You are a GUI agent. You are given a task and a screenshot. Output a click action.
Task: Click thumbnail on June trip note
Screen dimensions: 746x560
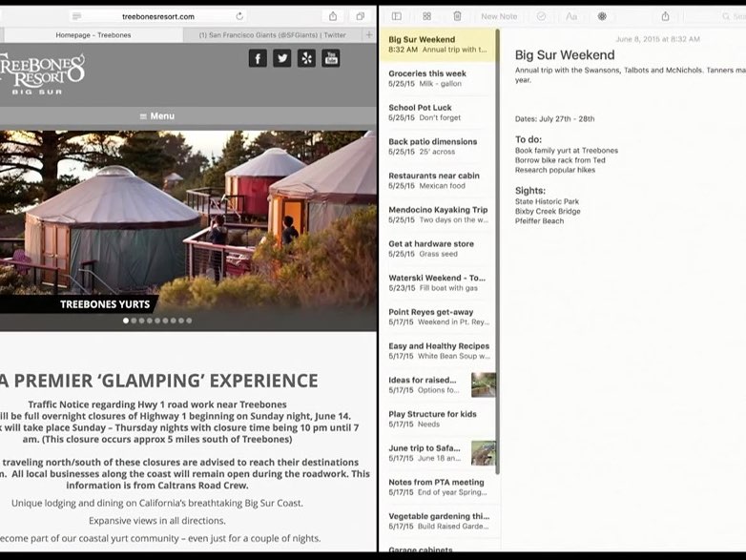(484, 453)
